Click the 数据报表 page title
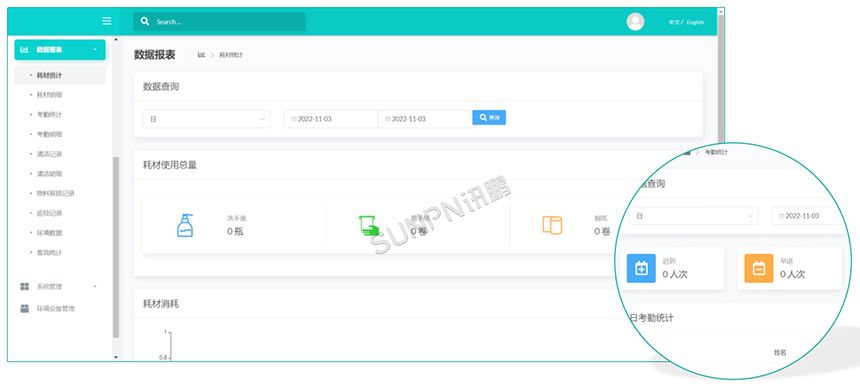 pyautogui.click(x=155, y=54)
